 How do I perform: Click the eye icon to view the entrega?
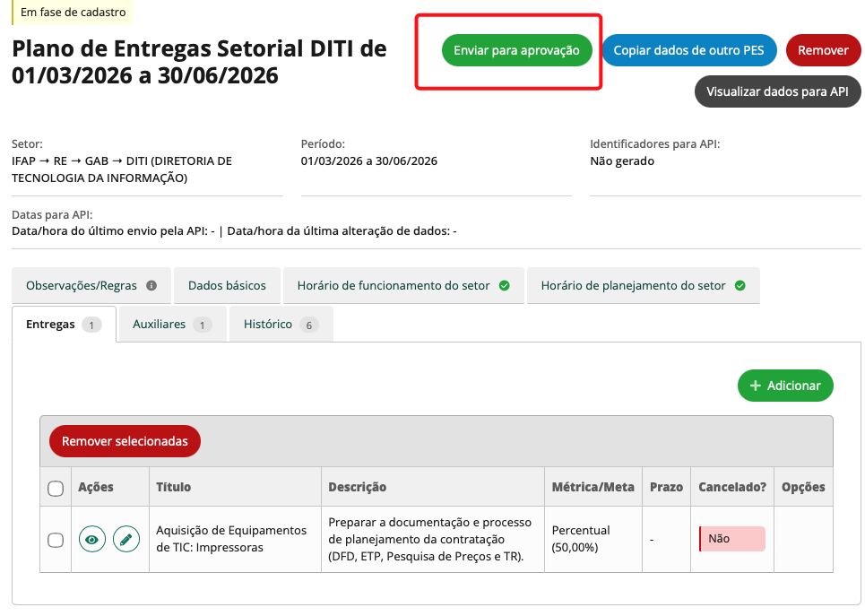[x=92, y=539]
